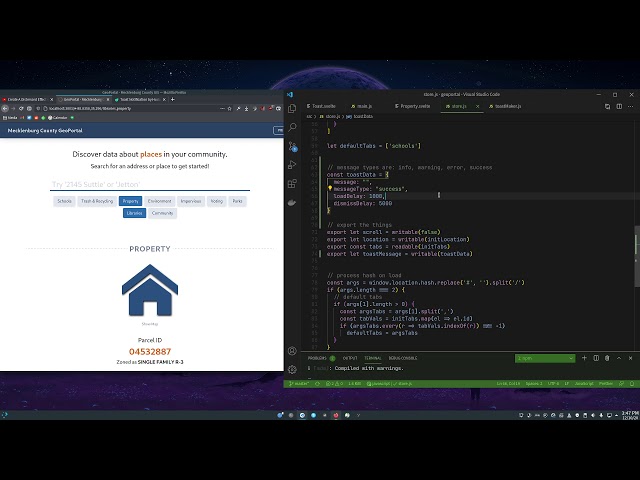Open the Run and Debug view
The width and height of the screenshot is (640, 480).
[x=292, y=164]
